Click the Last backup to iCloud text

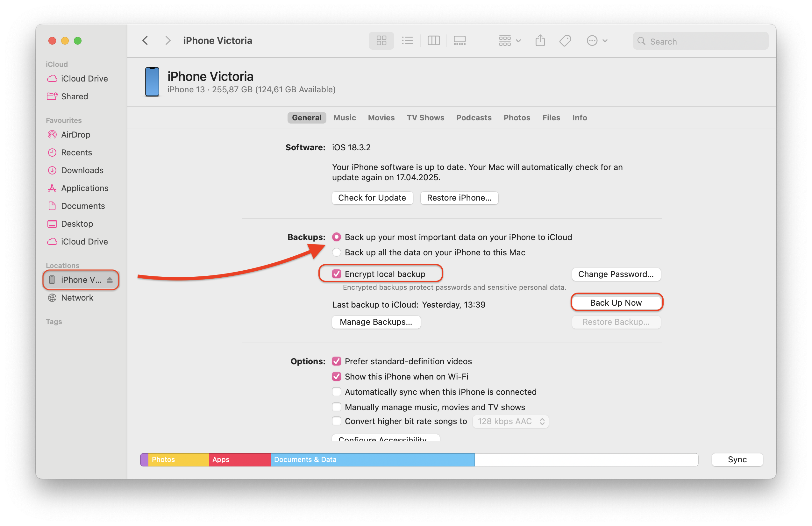click(x=409, y=305)
